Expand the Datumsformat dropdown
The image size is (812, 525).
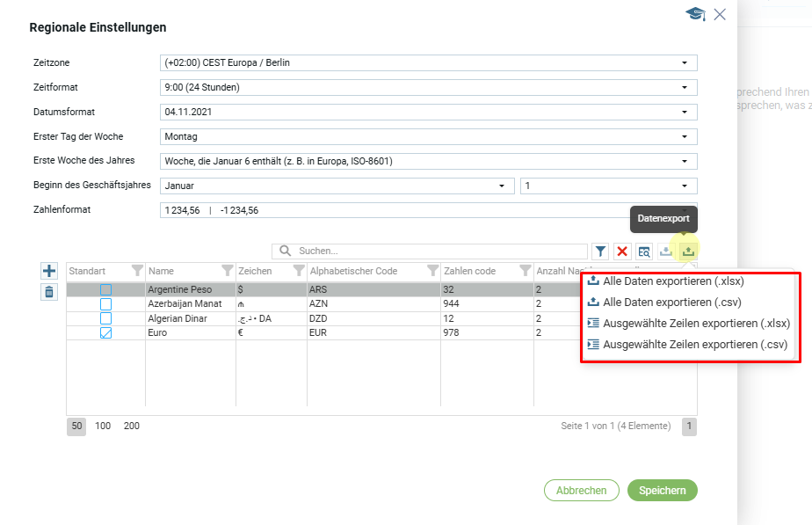click(x=430, y=113)
